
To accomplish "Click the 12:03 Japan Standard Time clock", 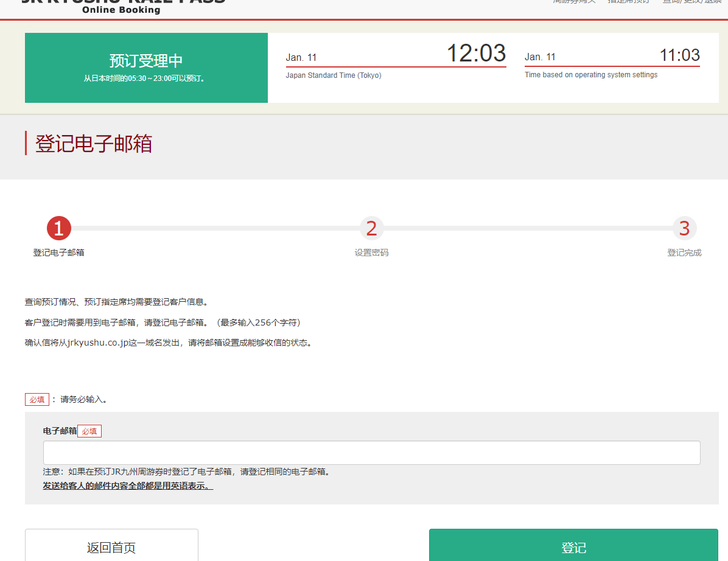I will (x=476, y=54).
